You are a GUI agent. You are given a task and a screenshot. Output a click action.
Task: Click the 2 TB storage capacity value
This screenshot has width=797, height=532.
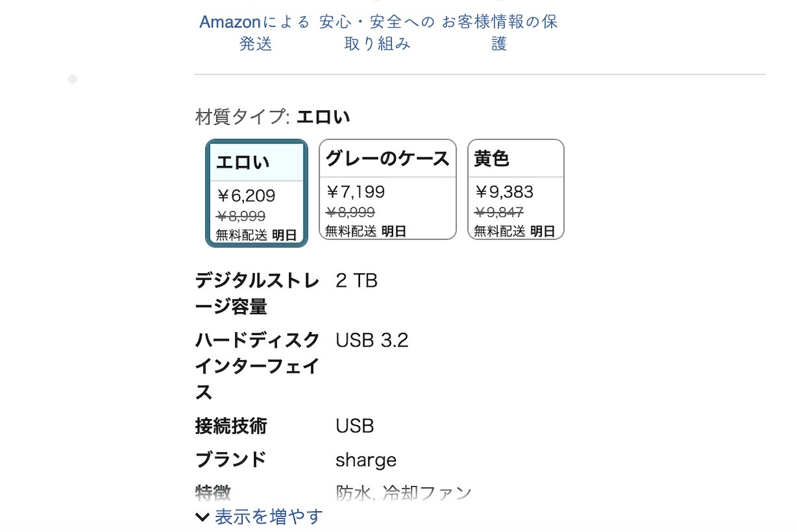click(357, 280)
